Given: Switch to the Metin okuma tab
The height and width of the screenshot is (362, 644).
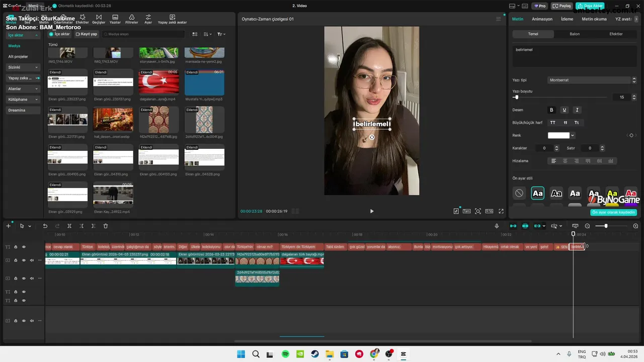Looking at the screenshot, I should coord(594,19).
